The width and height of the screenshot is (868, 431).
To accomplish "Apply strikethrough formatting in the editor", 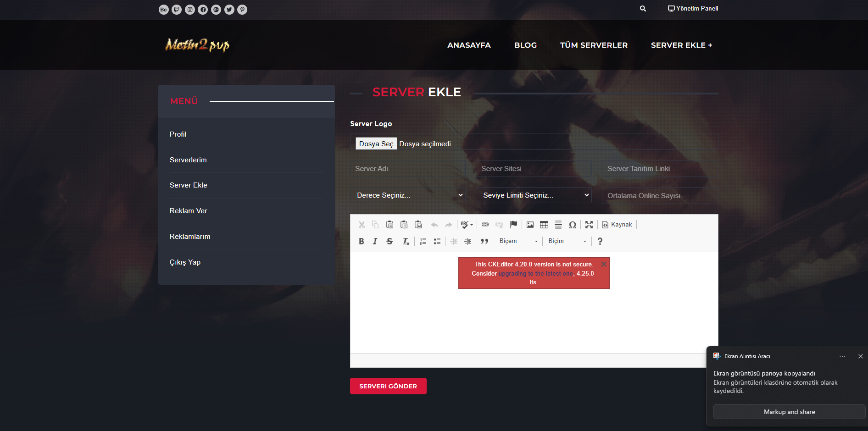I will [x=389, y=241].
